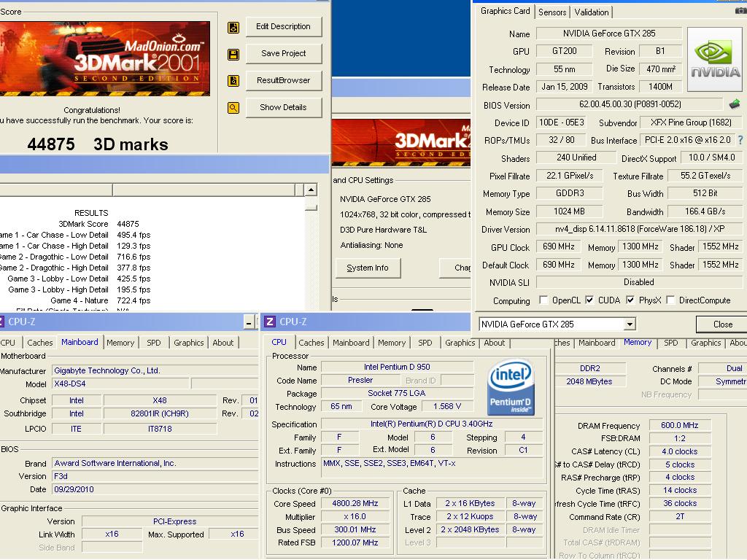Open the GeForce GTX 285 card dropdown
Image resolution: width=747 pixels, height=560 pixels.
pos(630,324)
